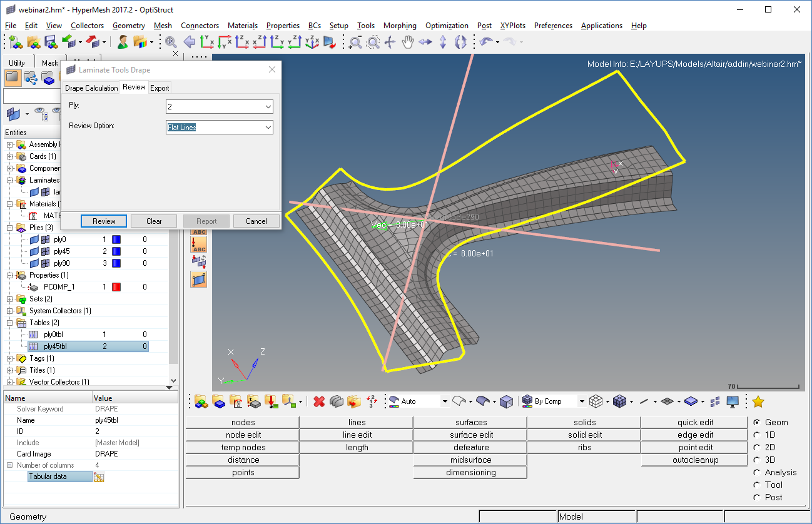Click the Renumber icon in lower toolbar
This screenshot has height=524, width=812.
(x=372, y=401)
